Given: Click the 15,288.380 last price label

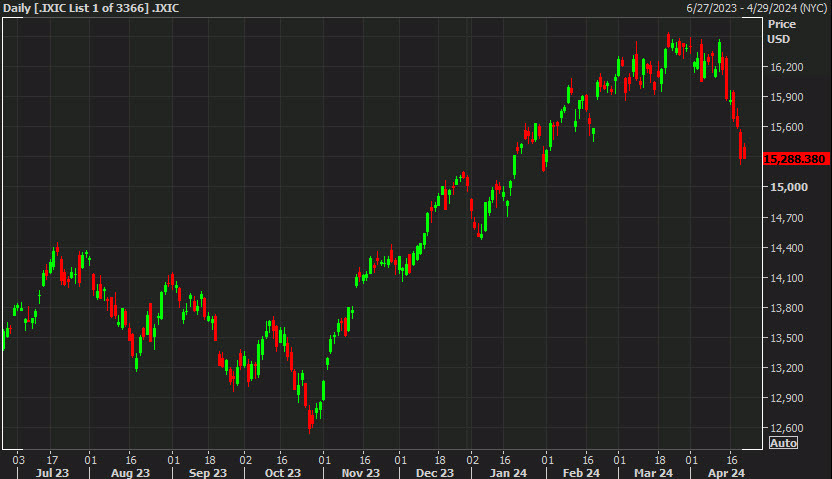Looking at the screenshot, I should [x=794, y=159].
